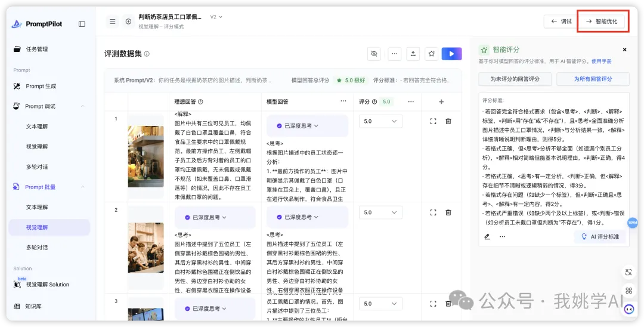The image size is (644, 327).
Task: Expand 已深度思考 in row 1 model answer
Action: point(307,126)
